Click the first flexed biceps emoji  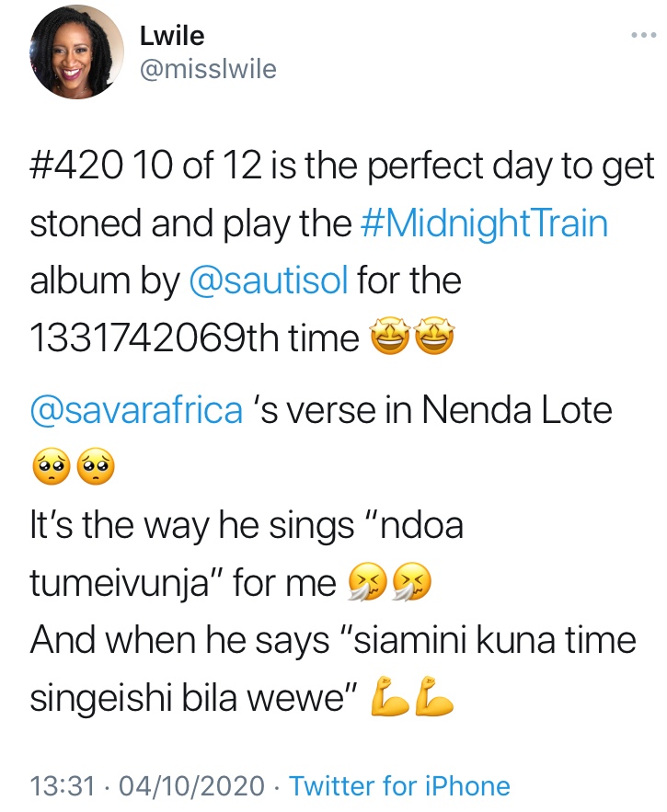coord(388,701)
